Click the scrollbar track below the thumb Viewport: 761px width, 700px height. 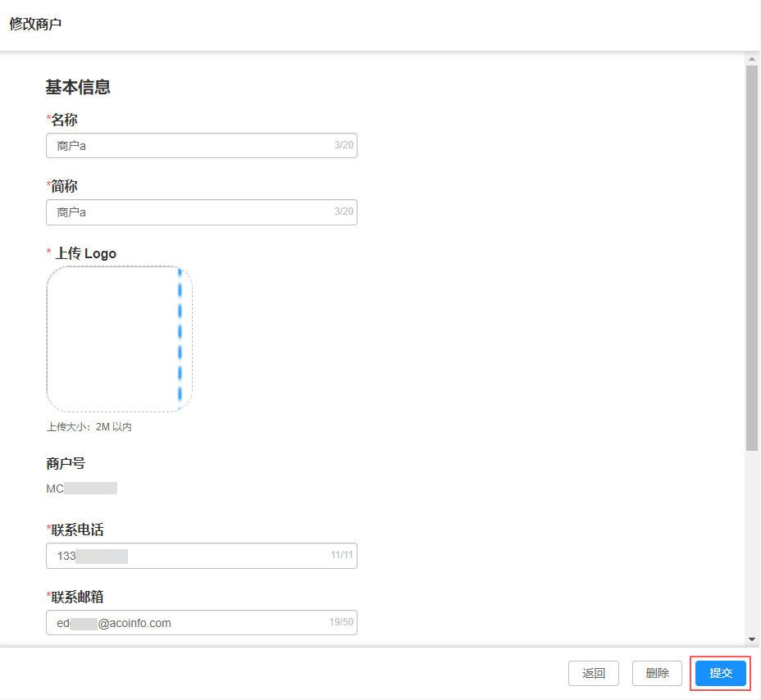(x=752, y=541)
